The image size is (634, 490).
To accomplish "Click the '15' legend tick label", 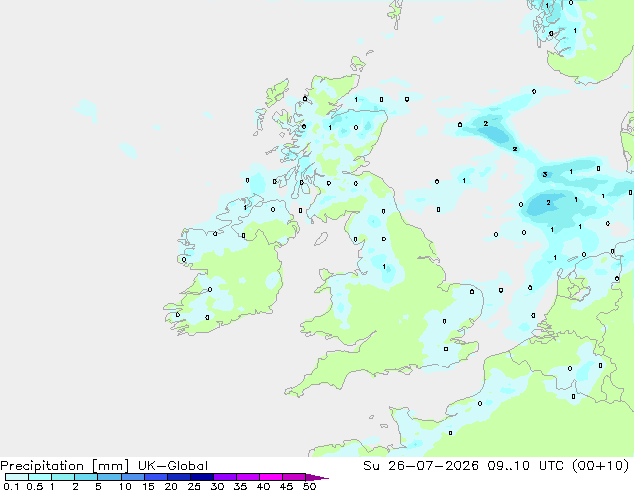I will [148, 486].
